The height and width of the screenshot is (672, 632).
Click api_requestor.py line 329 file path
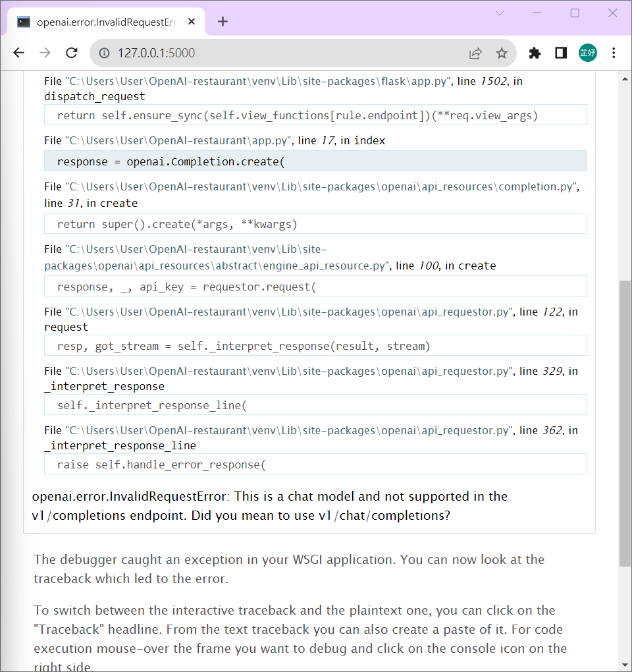[x=289, y=371]
